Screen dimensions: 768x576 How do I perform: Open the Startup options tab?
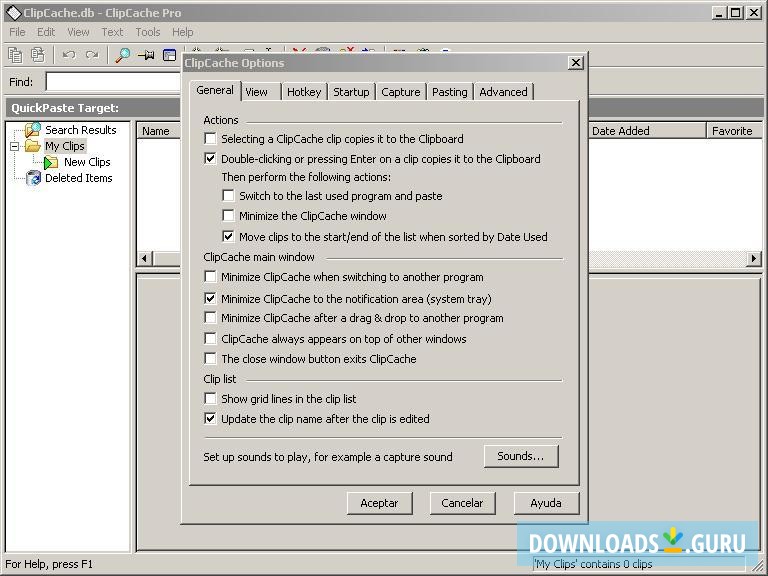351,92
